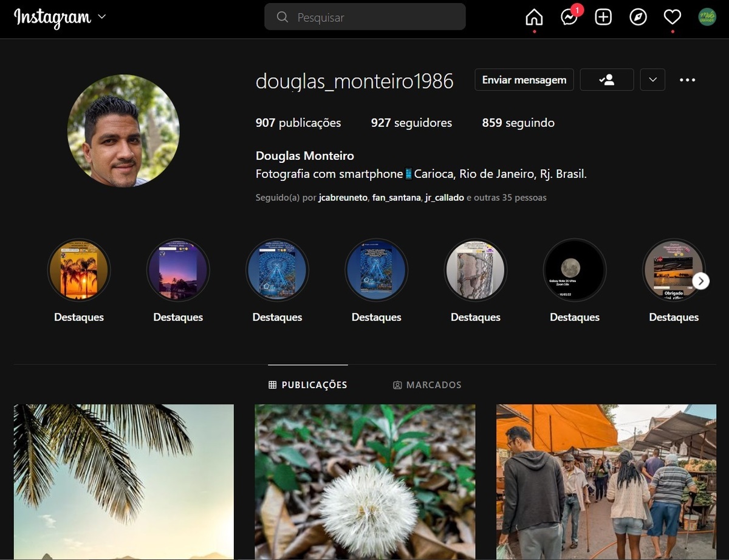
Task: Switch to the Marcados tab
Action: 427,385
